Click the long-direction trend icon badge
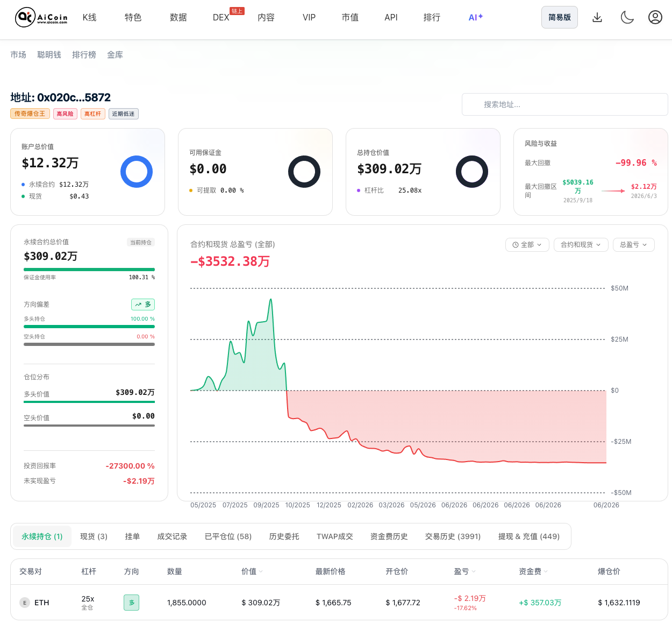This screenshot has height=630, width=672. (143, 305)
